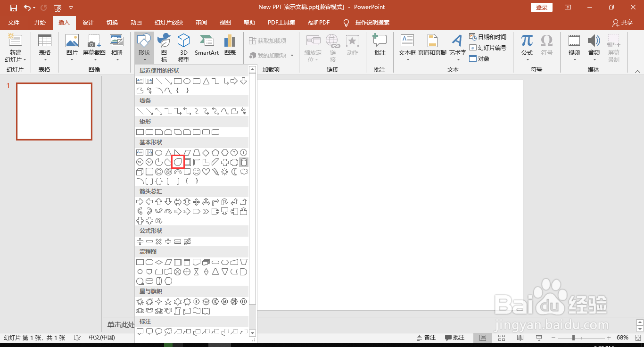
Task: Switch to Reading view in the status bar
Action: click(x=520, y=338)
